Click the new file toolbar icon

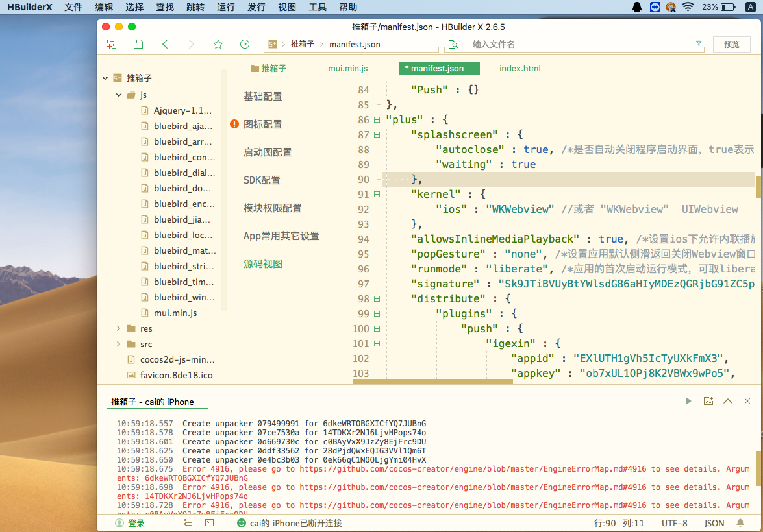click(112, 44)
